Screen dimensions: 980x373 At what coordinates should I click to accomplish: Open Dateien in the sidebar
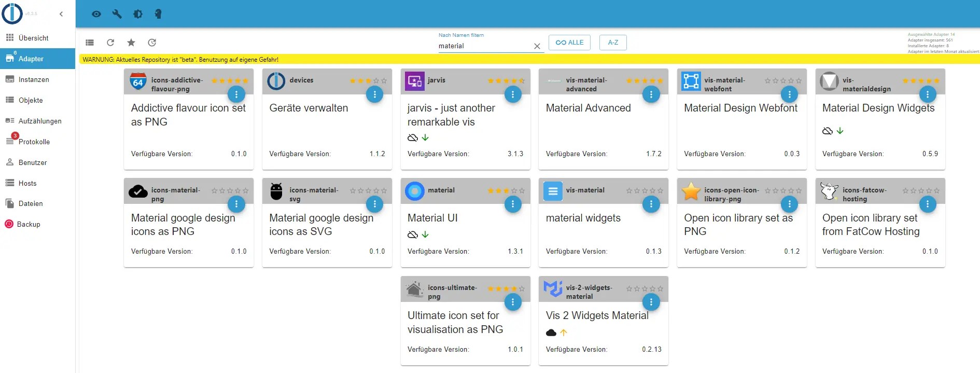point(38,203)
